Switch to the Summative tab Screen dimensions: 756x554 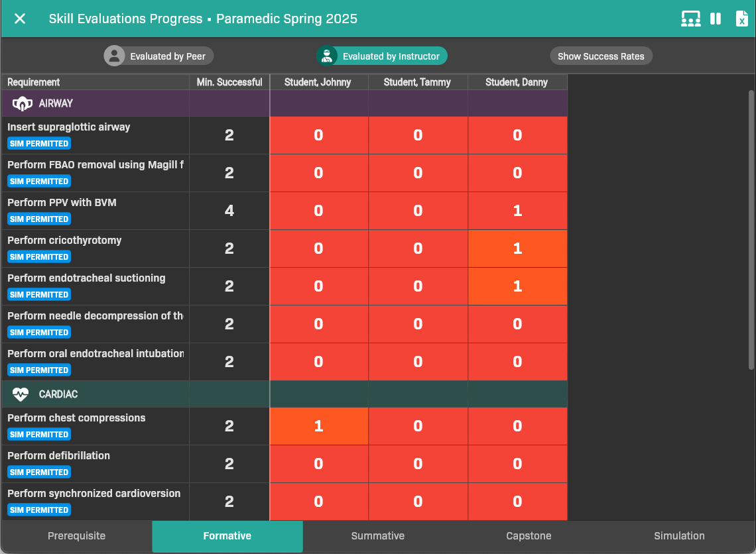point(378,536)
